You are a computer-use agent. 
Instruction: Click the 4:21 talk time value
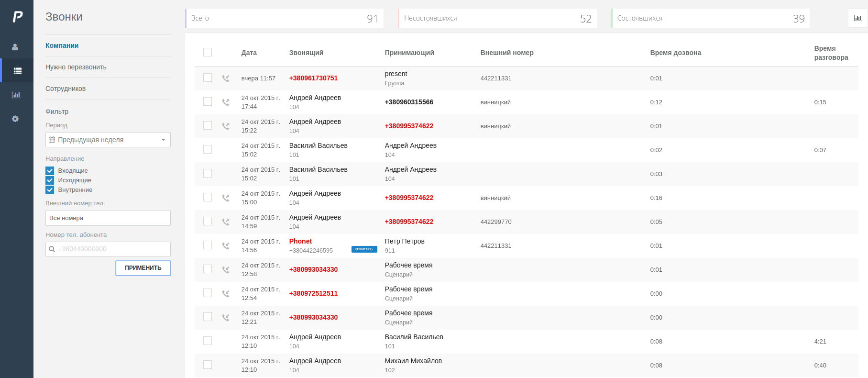[820, 341]
